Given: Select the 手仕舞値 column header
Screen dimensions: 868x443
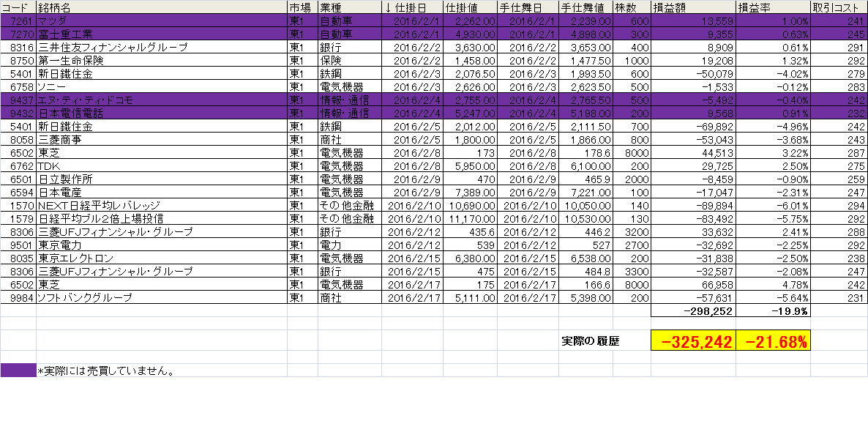Looking at the screenshot, I should click(x=585, y=7).
